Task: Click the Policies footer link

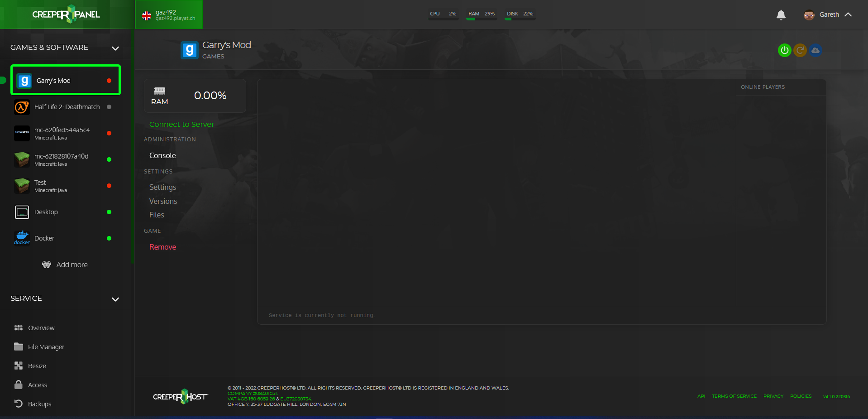Action: 801,396
